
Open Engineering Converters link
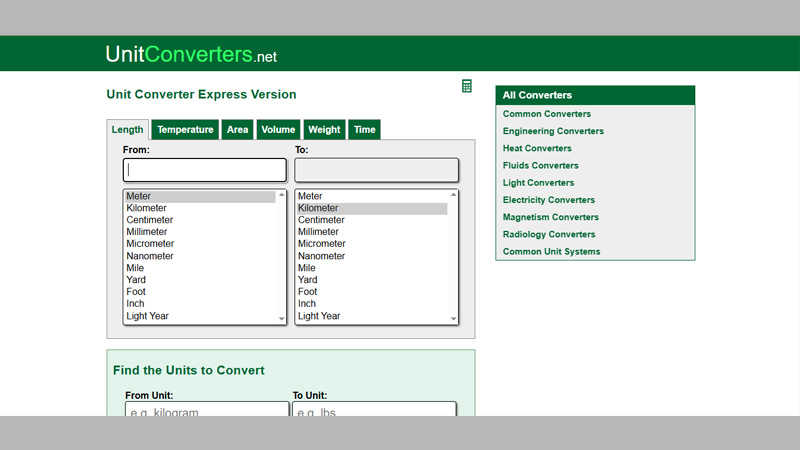553,131
